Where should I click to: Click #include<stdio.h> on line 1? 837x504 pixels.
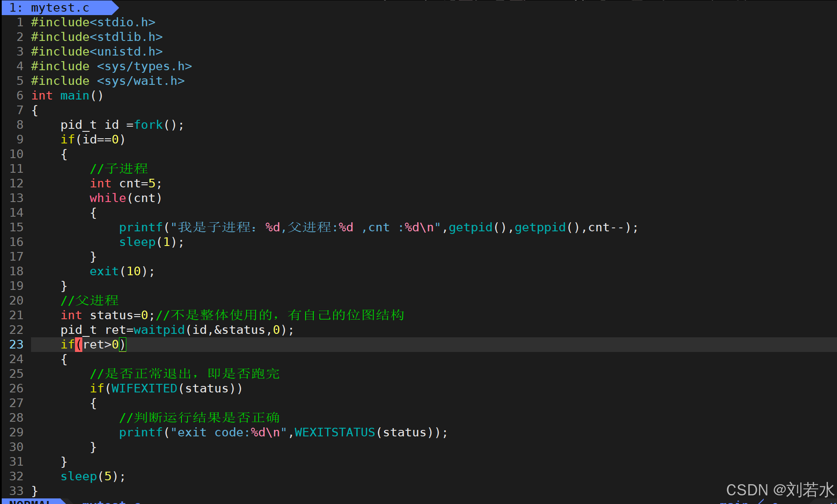click(x=93, y=22)
